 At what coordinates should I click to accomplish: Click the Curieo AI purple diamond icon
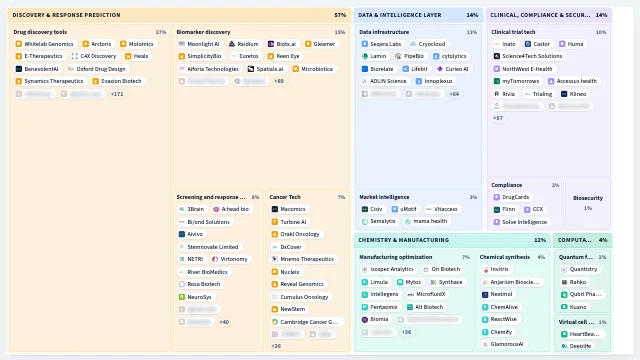[x=440, y=69]
